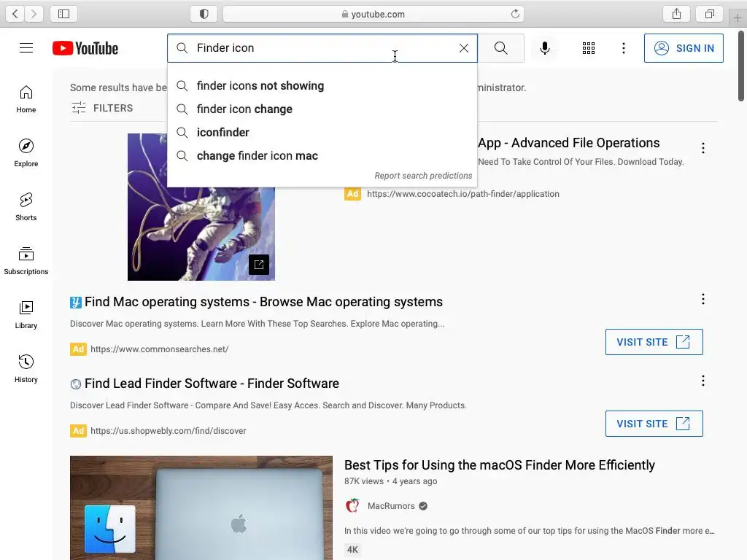Image resolution: width=747 pixels, height=560 pixels.
Task: Start voice search with the microphone
Action: 544,48
